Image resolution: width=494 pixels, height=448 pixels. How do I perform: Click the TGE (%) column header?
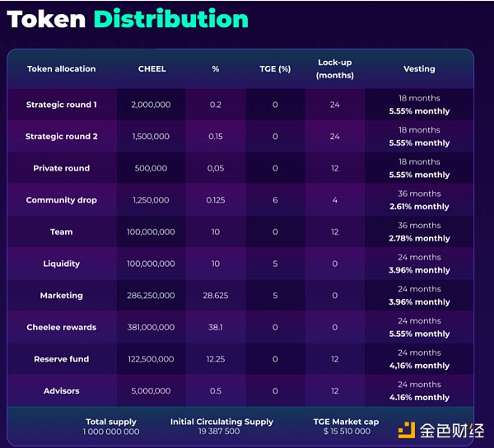coord(275,69)
